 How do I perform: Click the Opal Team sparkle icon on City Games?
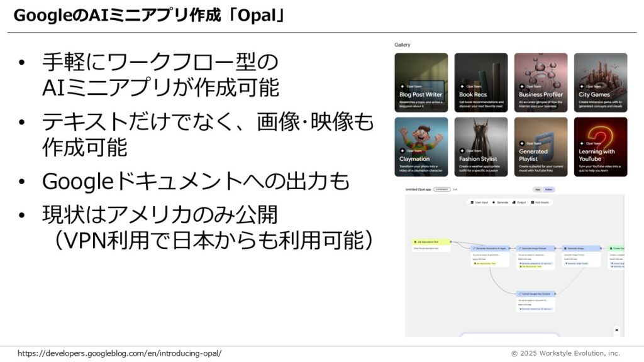pos(582,87)
